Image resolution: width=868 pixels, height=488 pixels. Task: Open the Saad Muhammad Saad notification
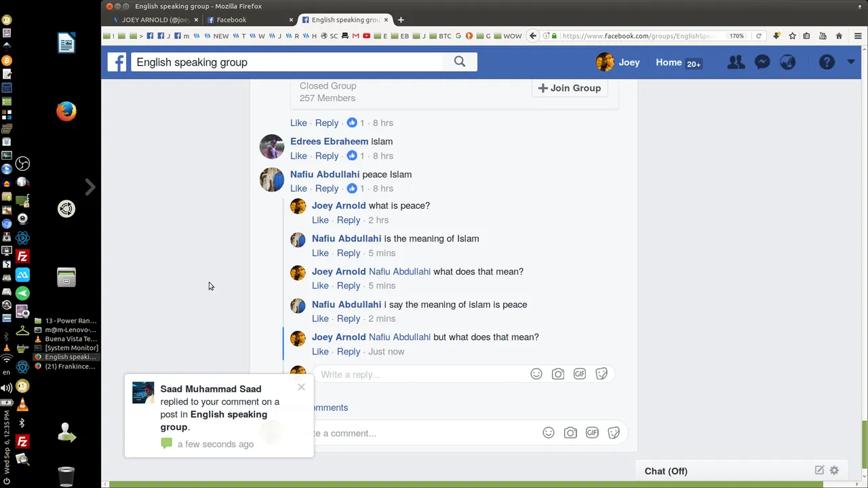tap(219, 415)
